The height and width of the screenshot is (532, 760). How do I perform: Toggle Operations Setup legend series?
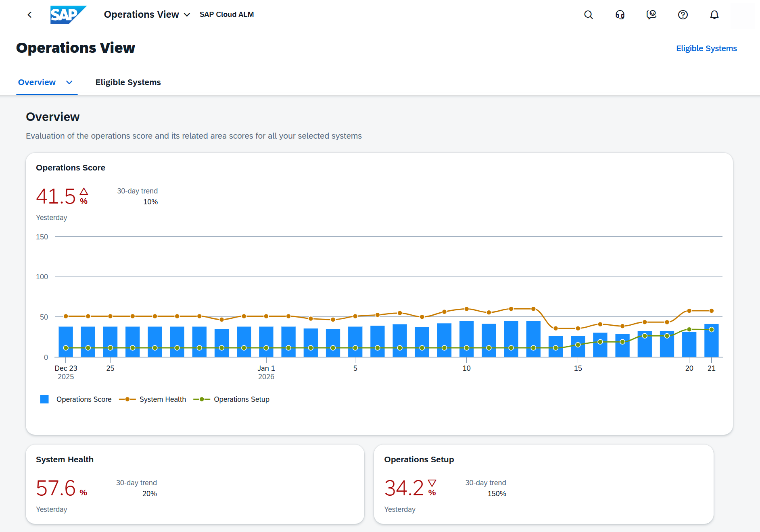[x=241, y=399]
